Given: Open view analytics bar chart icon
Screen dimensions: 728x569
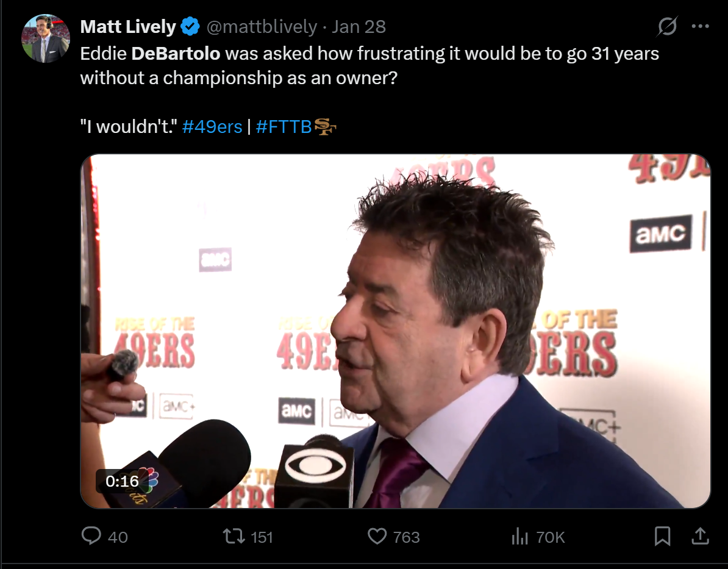Looking at the screenshot, I should coord(520,536).
